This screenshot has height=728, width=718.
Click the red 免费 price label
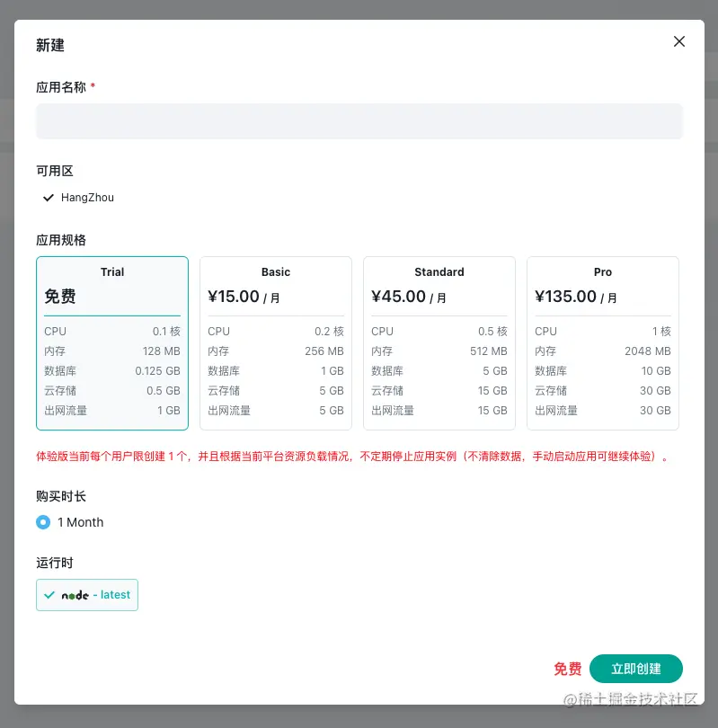point(567,669)
